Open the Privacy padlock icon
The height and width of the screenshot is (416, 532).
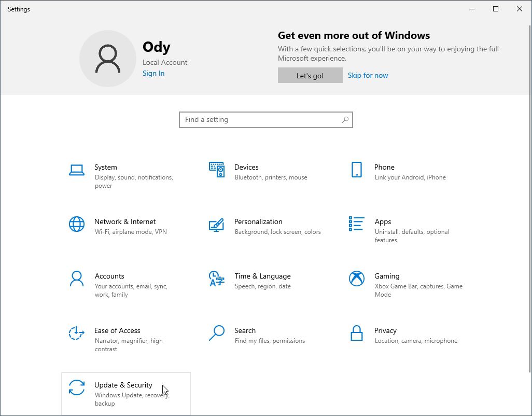357,333
